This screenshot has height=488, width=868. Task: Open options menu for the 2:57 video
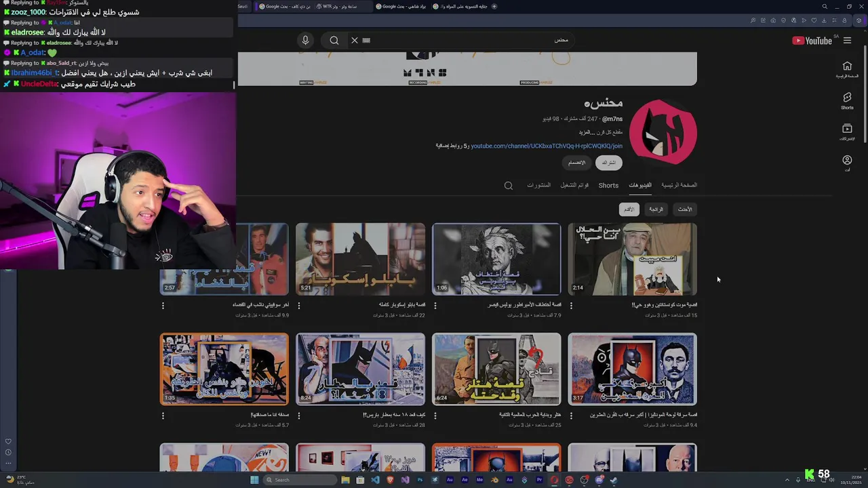point(163,306)
